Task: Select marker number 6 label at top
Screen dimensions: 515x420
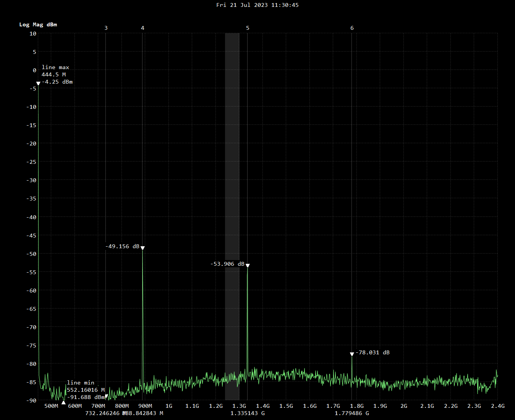Action: pos(352,28)
